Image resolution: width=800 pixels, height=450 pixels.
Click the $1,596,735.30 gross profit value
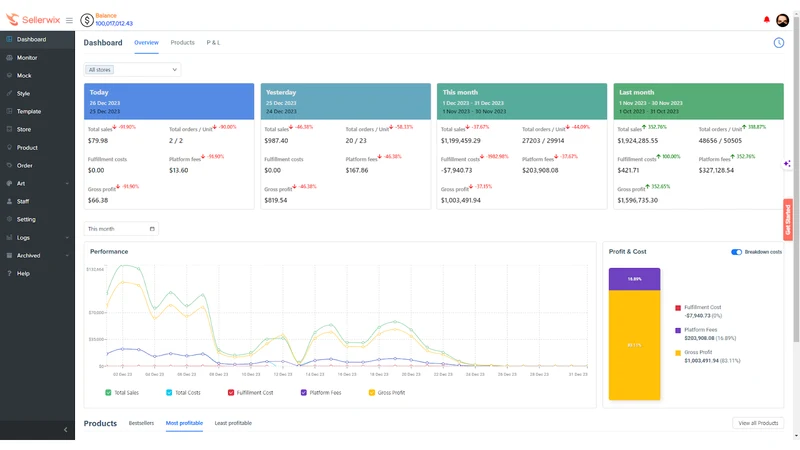point(637,201)
